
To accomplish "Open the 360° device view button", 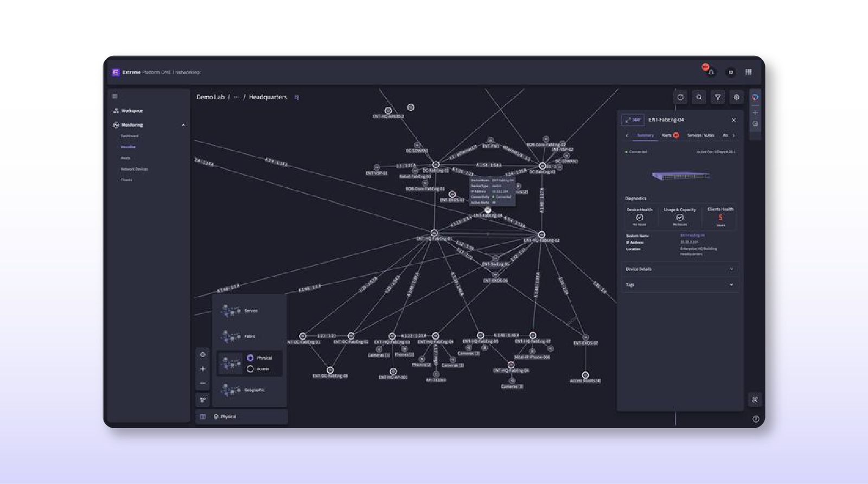I will click(633, 120).
